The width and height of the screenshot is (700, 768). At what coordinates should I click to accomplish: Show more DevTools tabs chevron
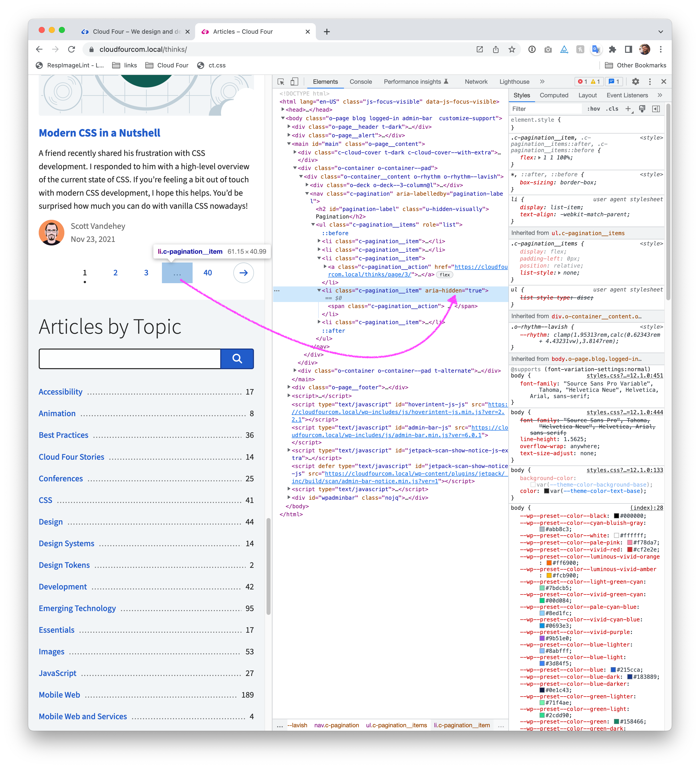pyautogui.click(x=542, y=81)
